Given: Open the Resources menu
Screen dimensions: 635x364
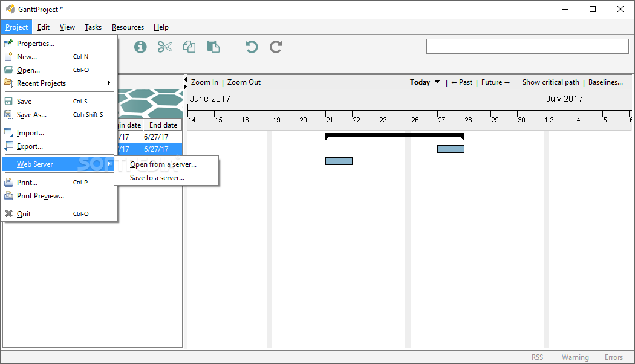Looking at the screenshot, I should (x=128, y=27).
